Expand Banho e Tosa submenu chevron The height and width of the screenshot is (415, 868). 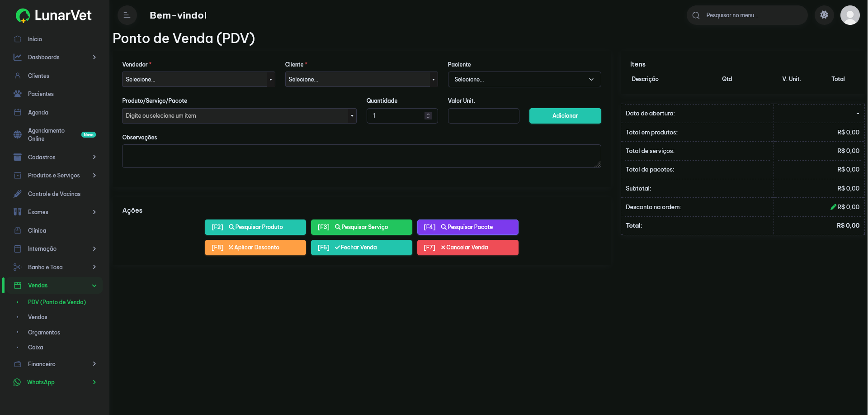pos(94,267)
